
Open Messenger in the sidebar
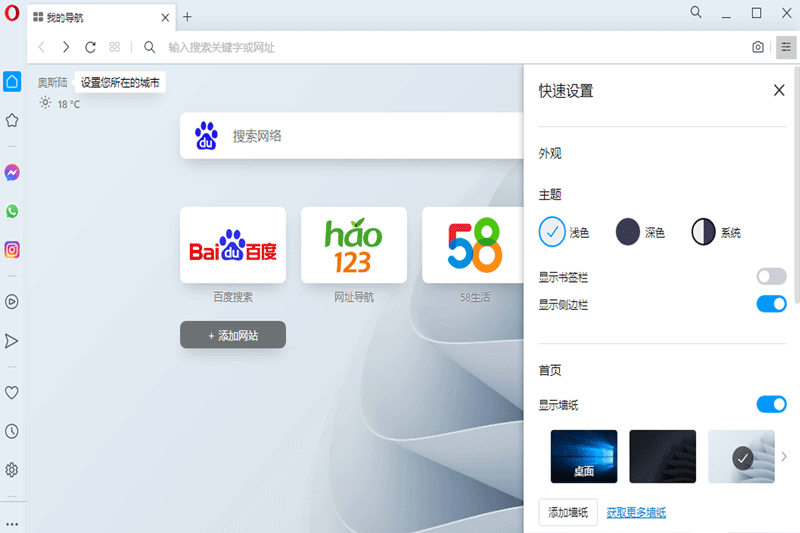(x=12, y=173)
